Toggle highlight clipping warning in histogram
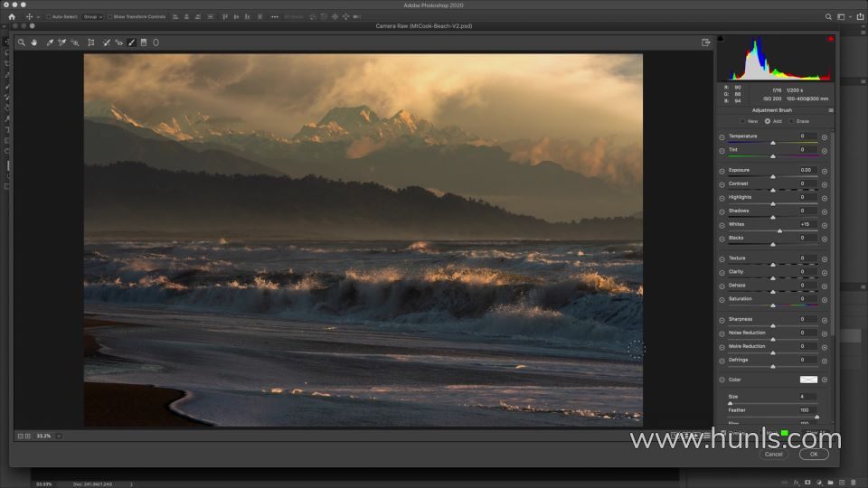The height and width of the screenshot is (488, 868). pos(831,39)
